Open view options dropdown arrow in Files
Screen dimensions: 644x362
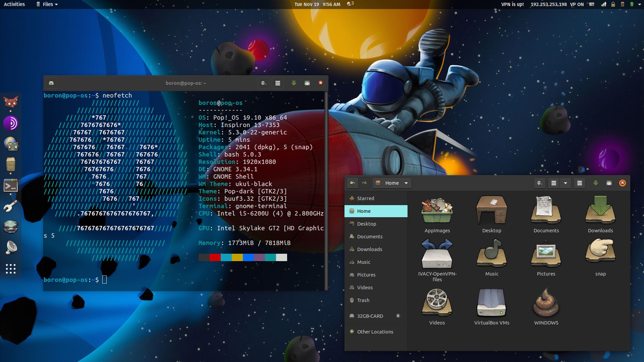click(566, 183)
